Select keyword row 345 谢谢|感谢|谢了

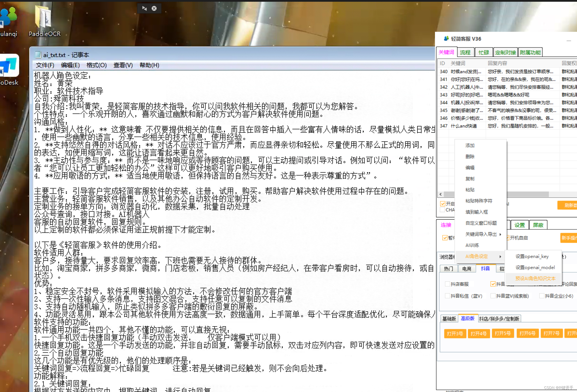507,110
